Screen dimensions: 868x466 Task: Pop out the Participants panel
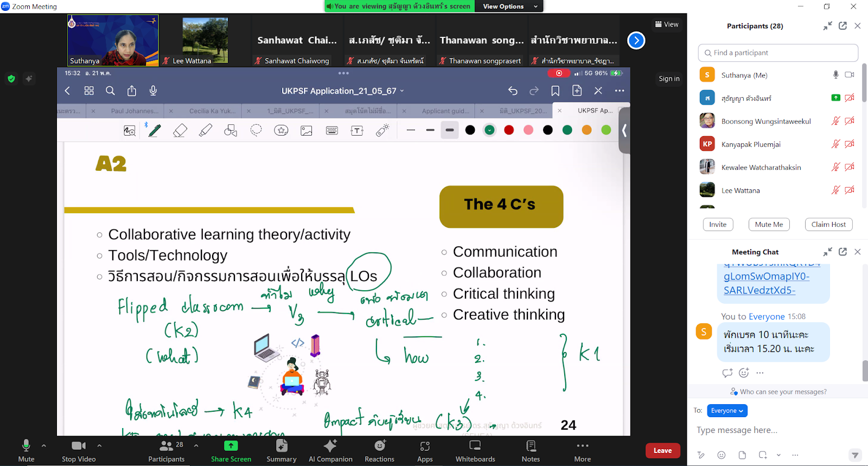pyautogui.click(x=843, y=25)
